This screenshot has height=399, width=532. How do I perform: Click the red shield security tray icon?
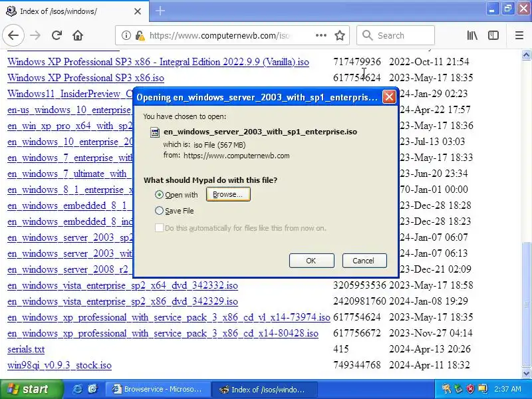click(470, 389)
